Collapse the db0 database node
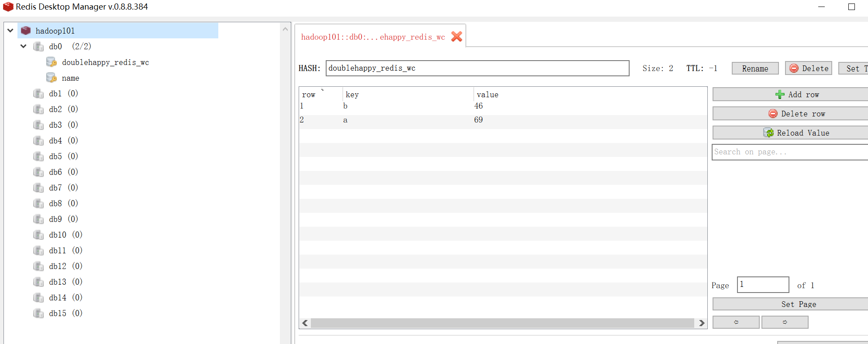The width and height of the screenshot is (868, 344). (x=24, y=46)
